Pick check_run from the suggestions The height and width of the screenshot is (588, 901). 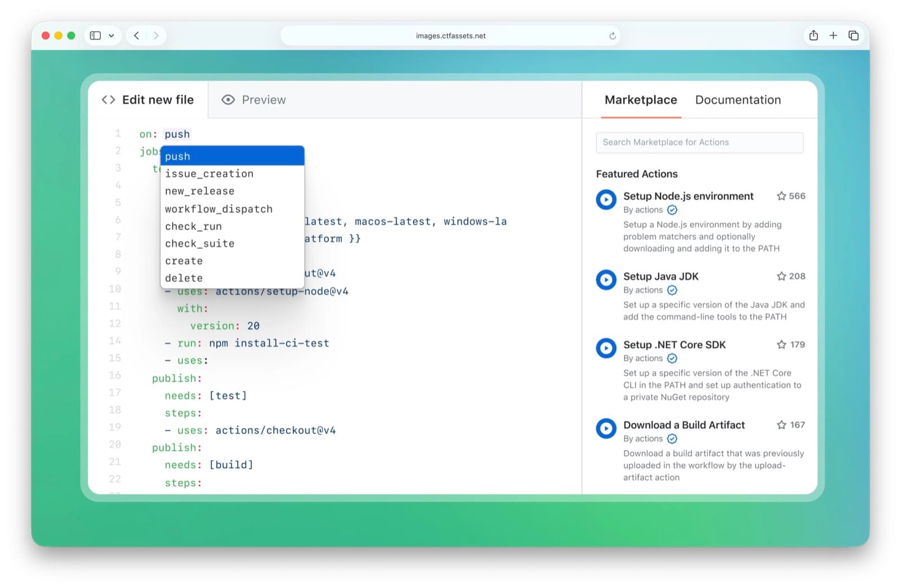[x=233, y=226]
